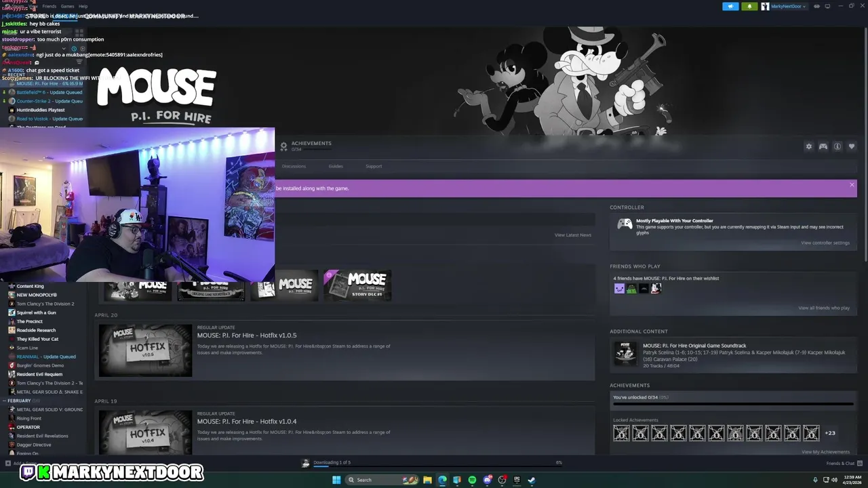Select HuntinBuddies Playtest in library
This screenshot has width=868, height=488.
(41, 110)
